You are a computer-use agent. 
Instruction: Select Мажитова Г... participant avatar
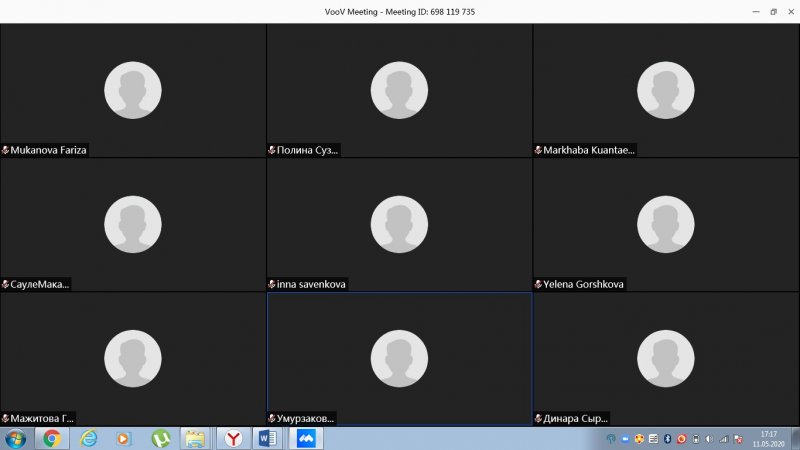click(133, 359)
